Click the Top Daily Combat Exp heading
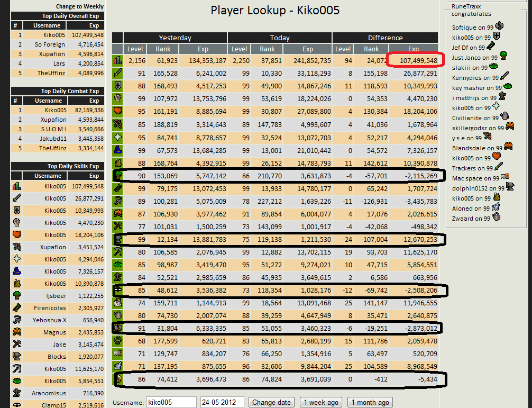 pos(70,91)
